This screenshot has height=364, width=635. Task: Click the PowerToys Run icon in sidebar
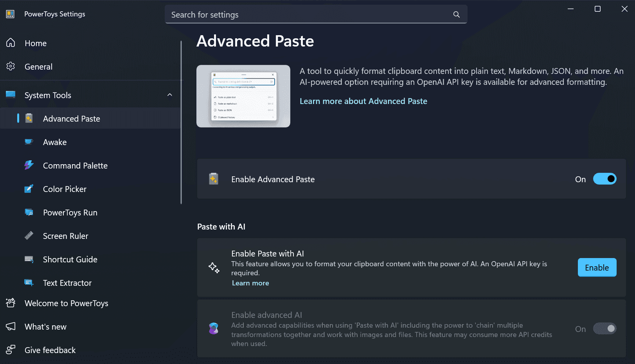29,212
